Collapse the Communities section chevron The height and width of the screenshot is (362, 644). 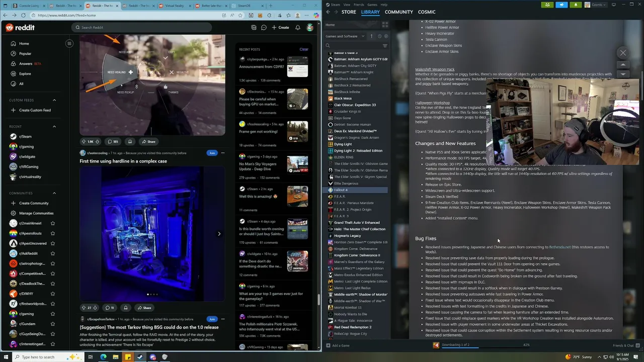tap(54, 193)
